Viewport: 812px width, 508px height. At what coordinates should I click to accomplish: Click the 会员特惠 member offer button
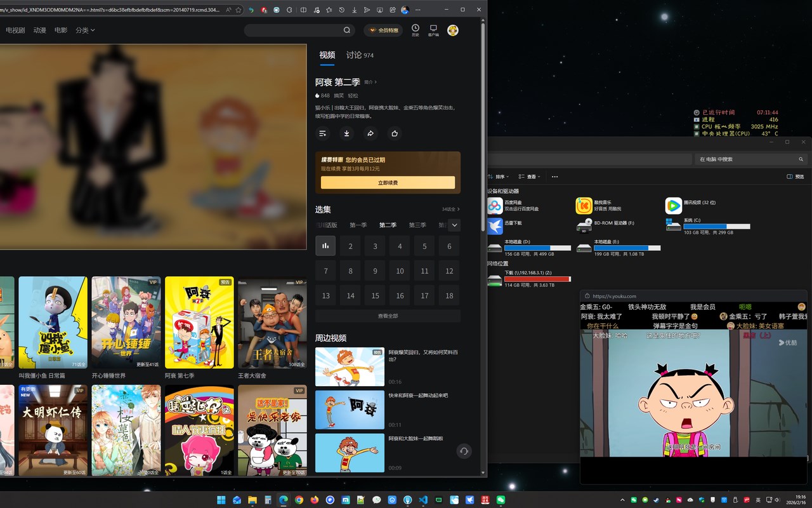click(x=383, y=30)
